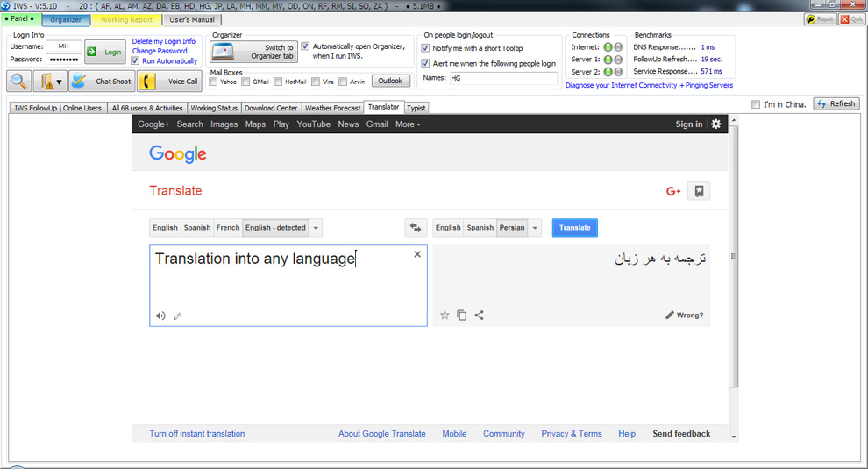Click the Refresh button
The height and width of the screenshot is (469, 868).
coord(836,103)
